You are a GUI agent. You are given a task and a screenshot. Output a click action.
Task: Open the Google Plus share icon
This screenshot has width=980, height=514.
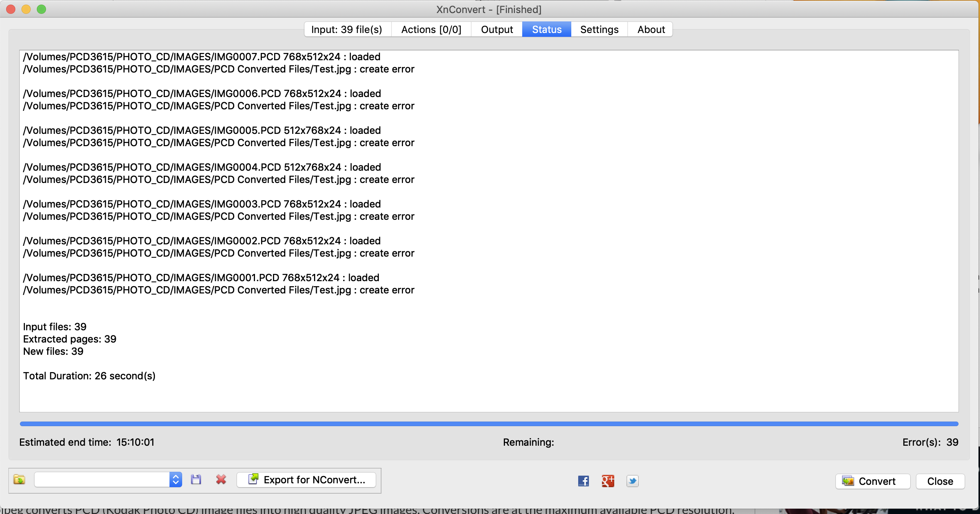608,481
